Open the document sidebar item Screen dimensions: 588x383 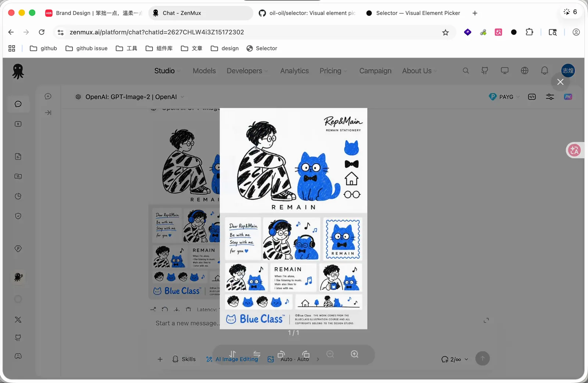point(18,157)
